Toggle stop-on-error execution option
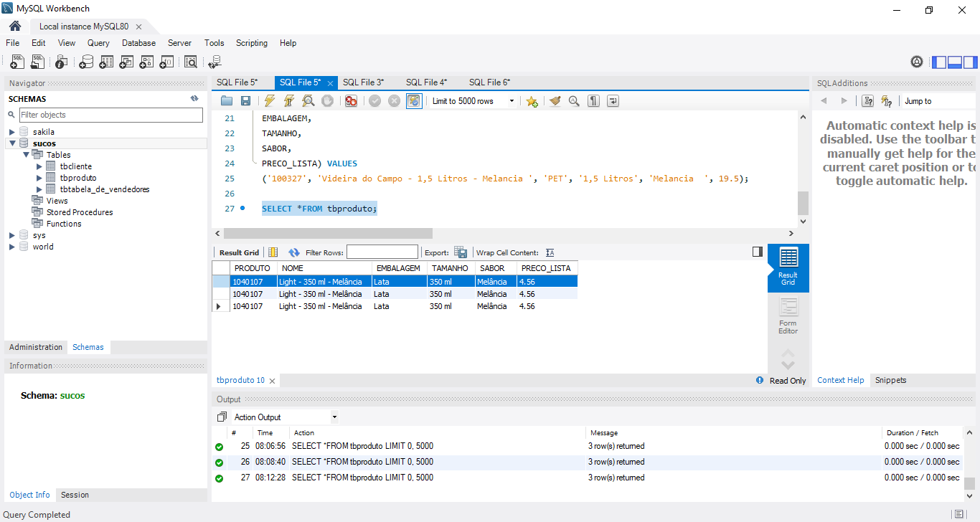This screenshot has width=980, height=522. tap(351, 101)
